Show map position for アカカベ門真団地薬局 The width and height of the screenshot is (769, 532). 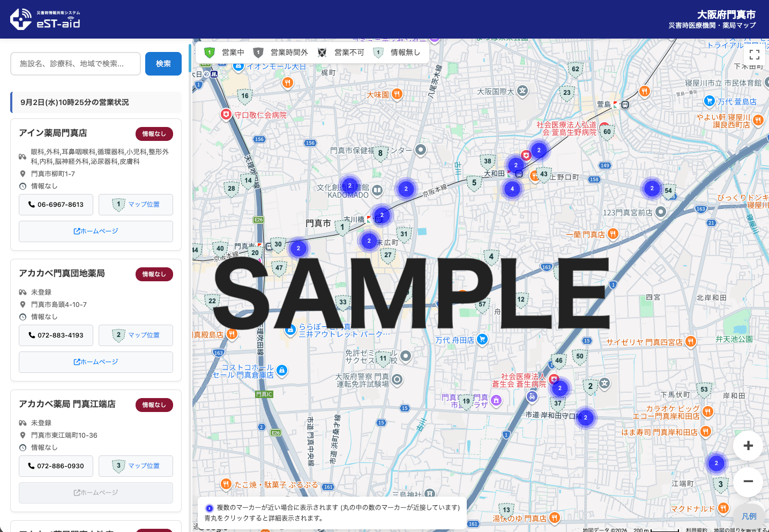(x=136, y=335)
